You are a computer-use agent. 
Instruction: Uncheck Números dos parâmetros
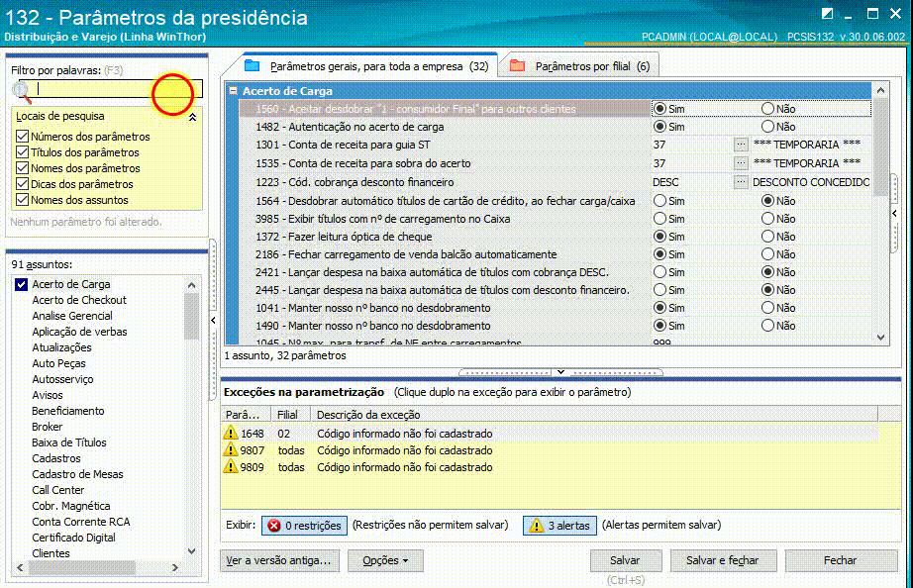[x=22, y=137]
